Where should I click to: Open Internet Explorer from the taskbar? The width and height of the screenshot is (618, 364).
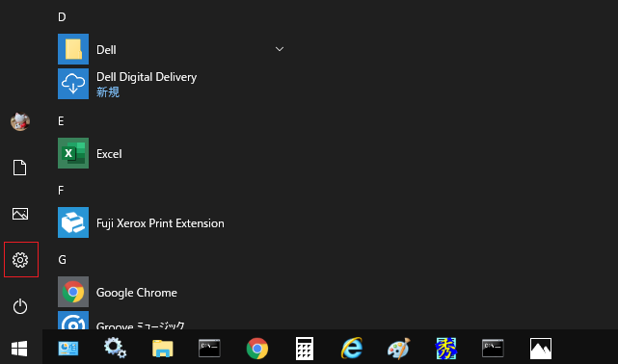(352, 349)
